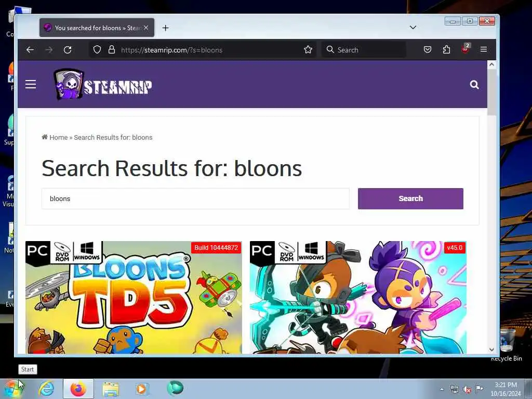The image size is (532, 399).
Task: Select the Recycle Bin desktop icon
Action: 507,345
